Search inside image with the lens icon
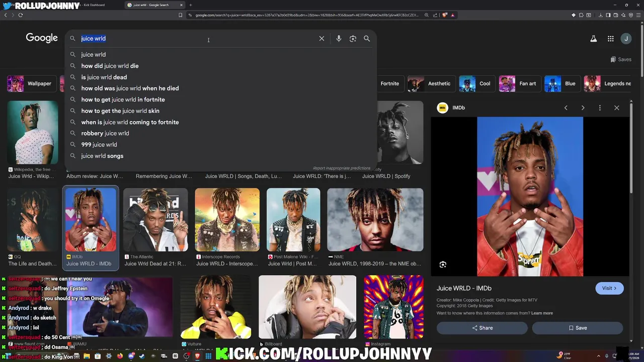This screenshot has width=644, height=362. [443, 264]
